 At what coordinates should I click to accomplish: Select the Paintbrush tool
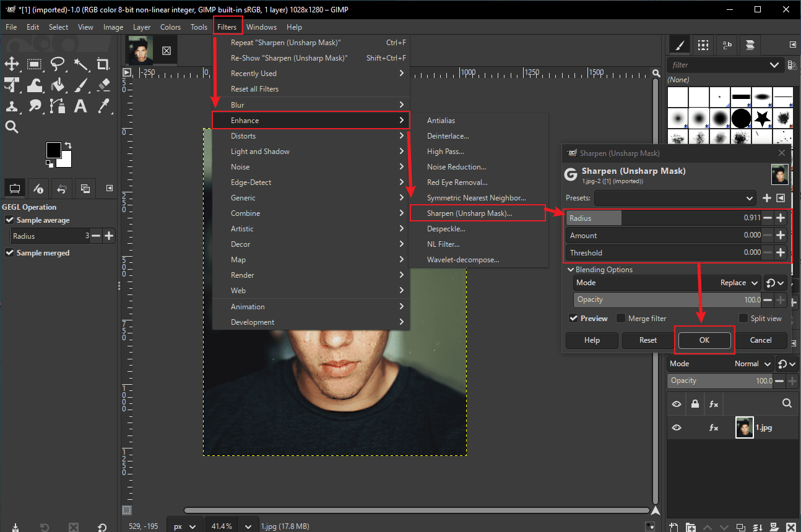coord(80,85)
